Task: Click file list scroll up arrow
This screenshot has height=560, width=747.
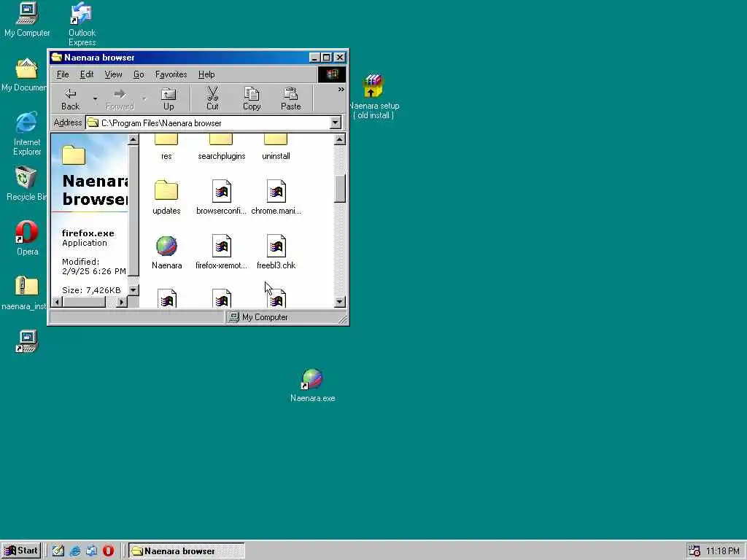Action: (x=340, y=139)
